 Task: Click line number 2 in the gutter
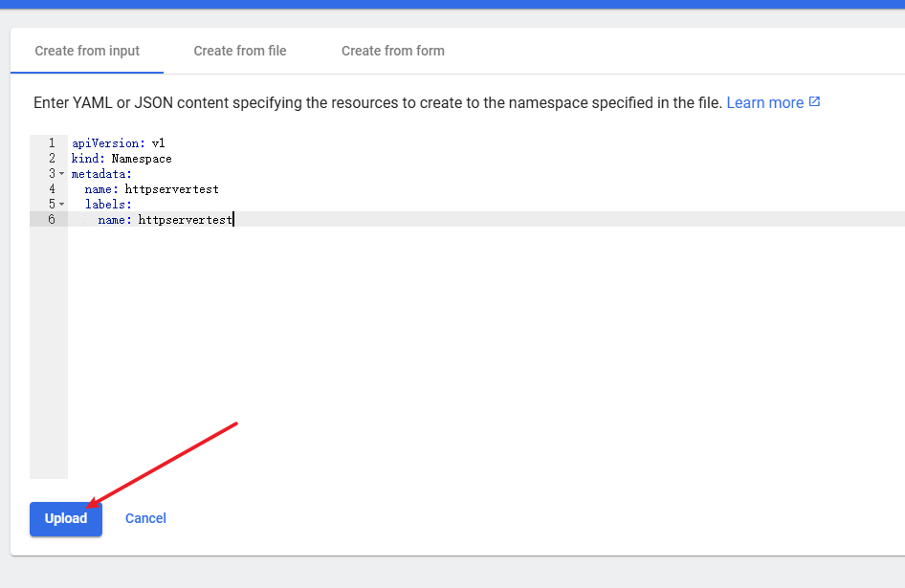(51, 159)
